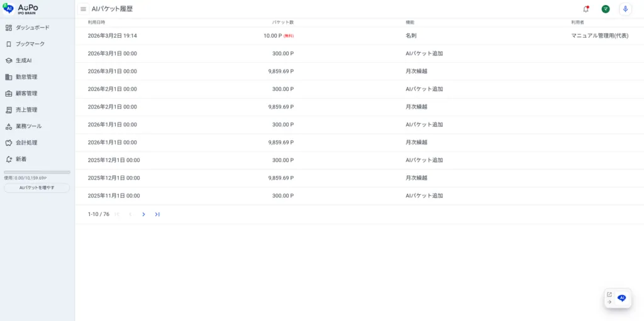Click the 売上管理 receipt icon

[x=9, y=109]
